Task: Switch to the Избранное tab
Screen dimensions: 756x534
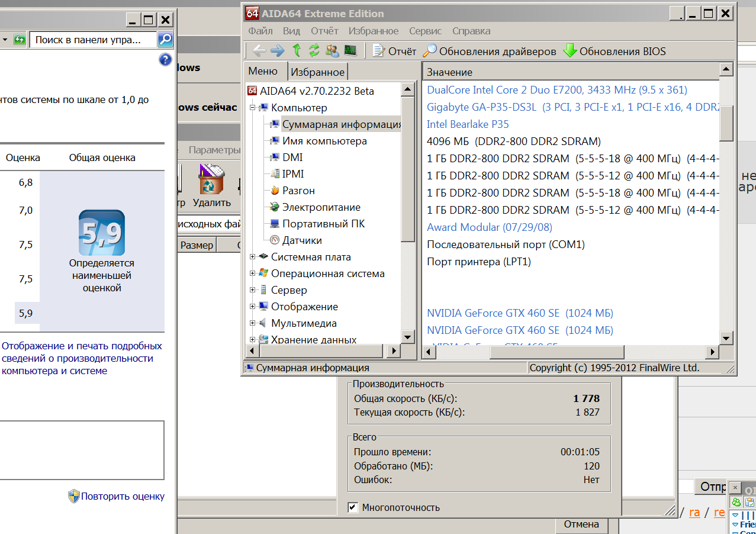Action: 317,72
